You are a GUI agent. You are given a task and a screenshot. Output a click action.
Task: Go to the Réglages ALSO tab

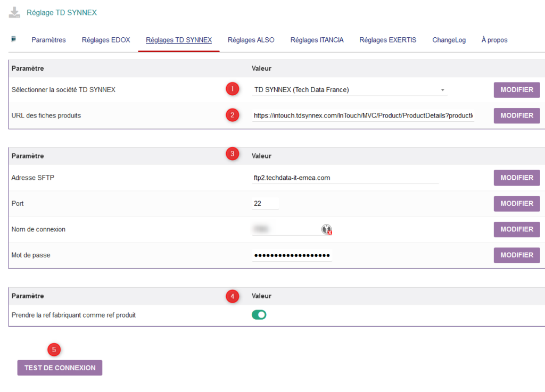click(251, 40)
